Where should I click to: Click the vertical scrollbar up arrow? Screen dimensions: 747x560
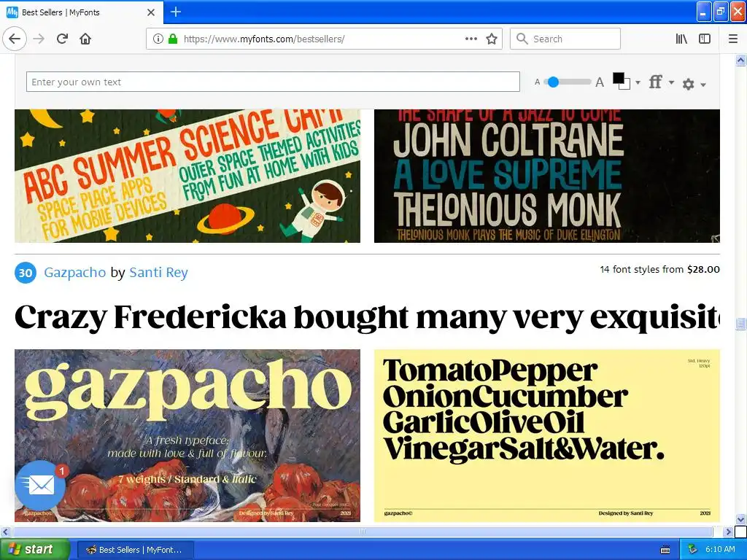coord(740,60)
